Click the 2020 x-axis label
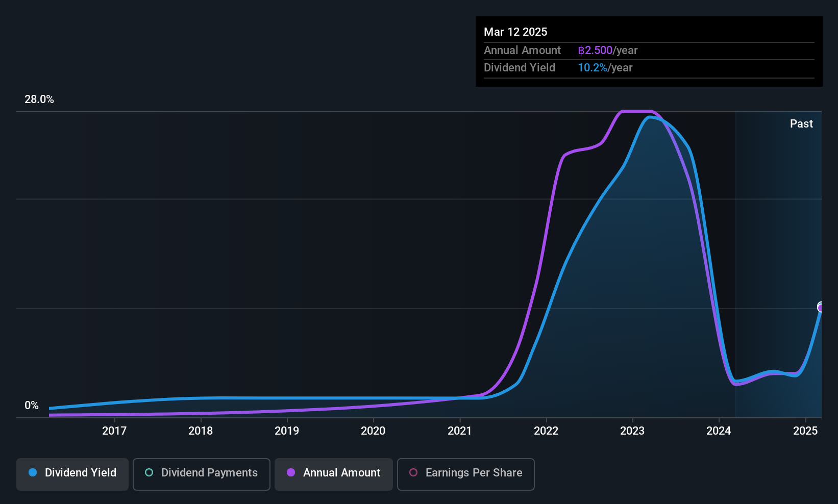This screenshot has height=504, width=838. [x=373, y=431]
